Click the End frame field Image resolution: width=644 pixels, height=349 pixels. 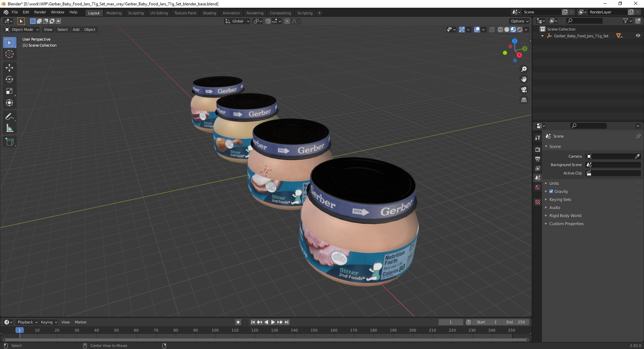coord(516,322)
